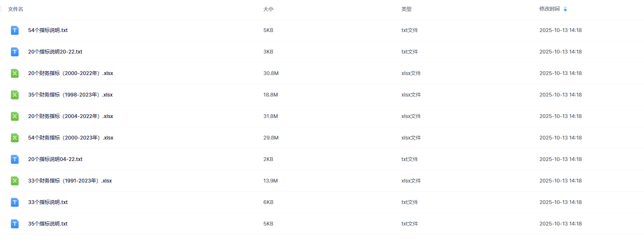Toggle the select-all checkbox beside 文件名
Image resolution: width=644 pixels, height=239 pixels.
(x=1, y=9)
